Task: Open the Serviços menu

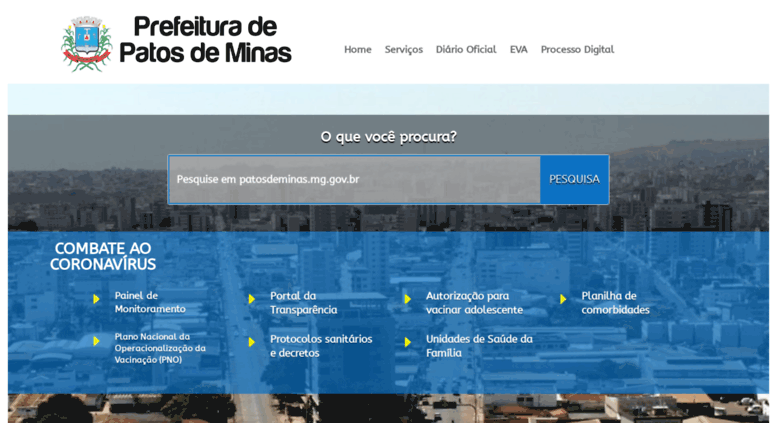Action: (x=404, y=50)
